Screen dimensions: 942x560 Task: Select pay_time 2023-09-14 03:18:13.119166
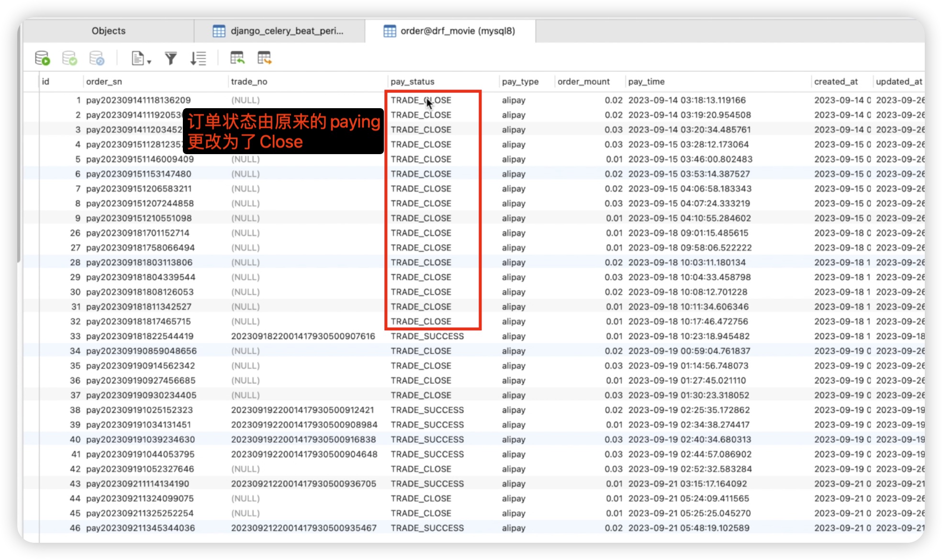(x=687, y=100)
